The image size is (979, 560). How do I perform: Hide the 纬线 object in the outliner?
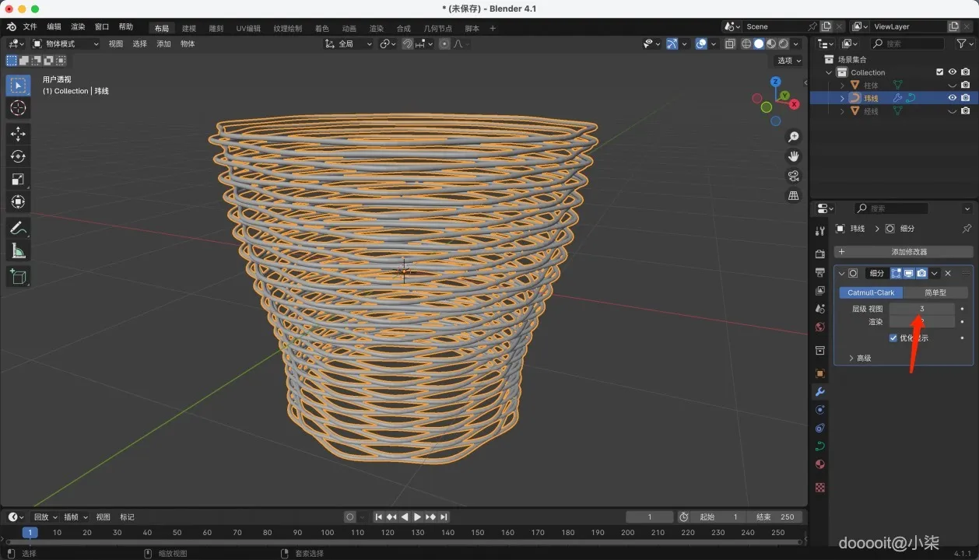coord(952,98)
